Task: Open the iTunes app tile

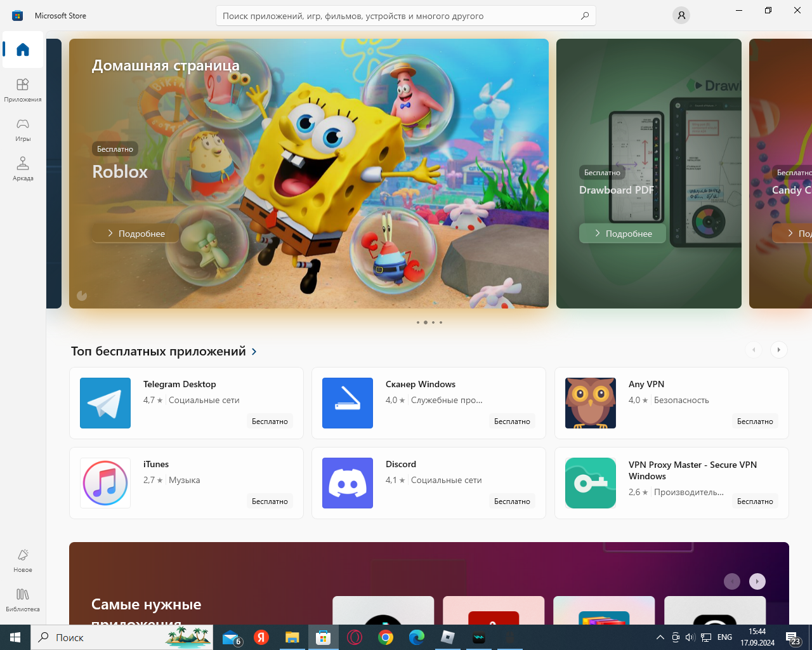Action: point(187,483)
